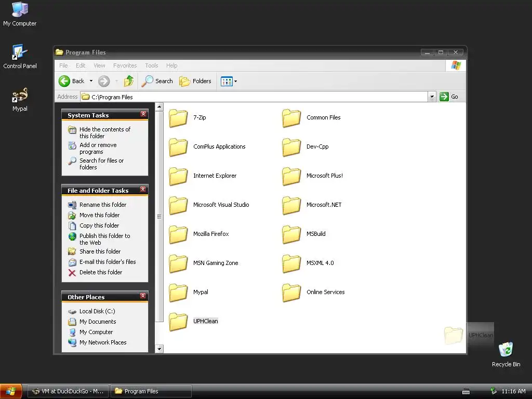The image size is (532, 399).
Task: Click the keyboard tray icon in taskbar
Action: click(x=466, y=392)
